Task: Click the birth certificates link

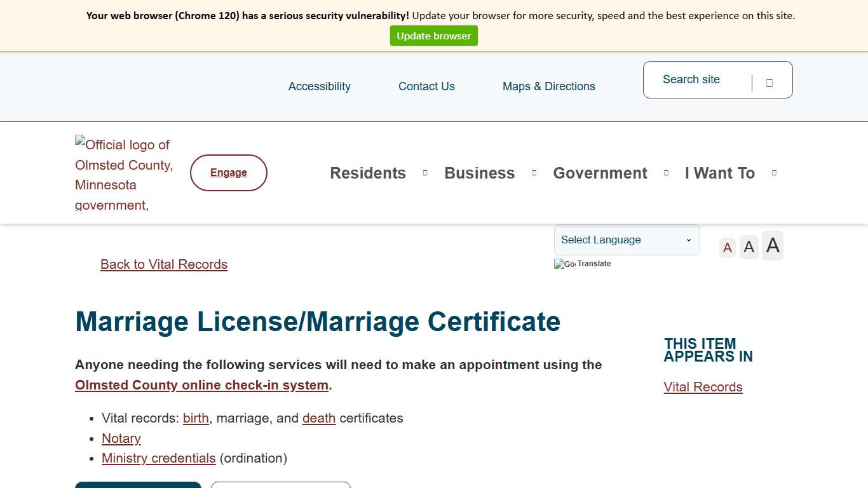Action: (x=196, y=418)
